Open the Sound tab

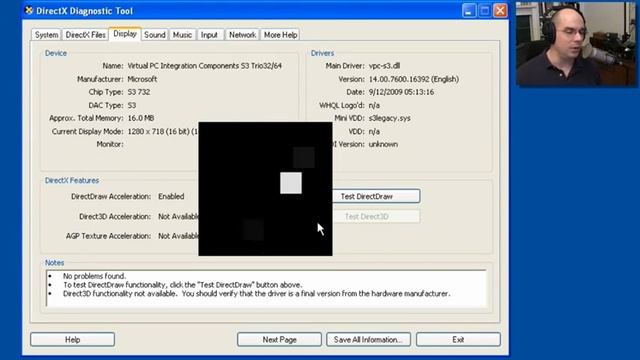(x=155, y=35)
